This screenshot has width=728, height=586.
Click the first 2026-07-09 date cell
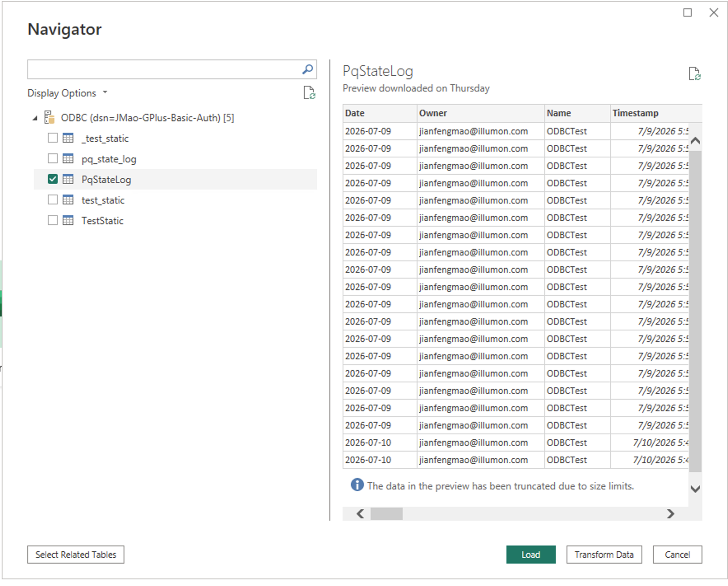[x=380, y=131]
